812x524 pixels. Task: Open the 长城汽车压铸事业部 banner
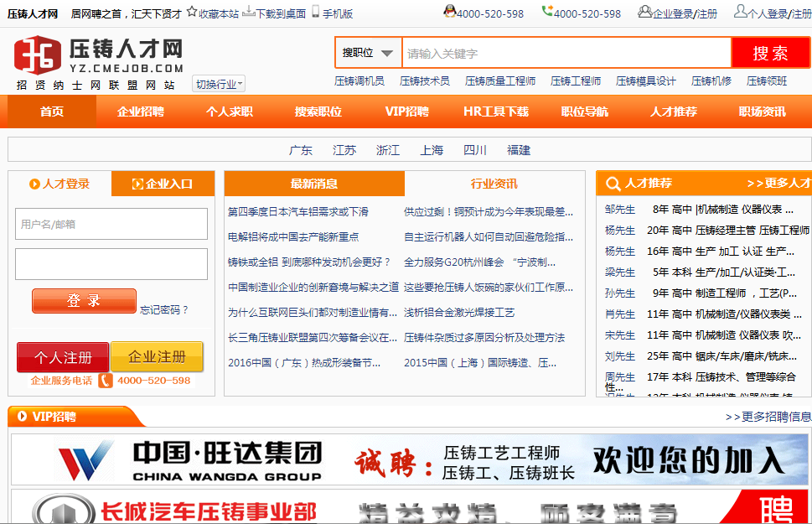[409, 506]
